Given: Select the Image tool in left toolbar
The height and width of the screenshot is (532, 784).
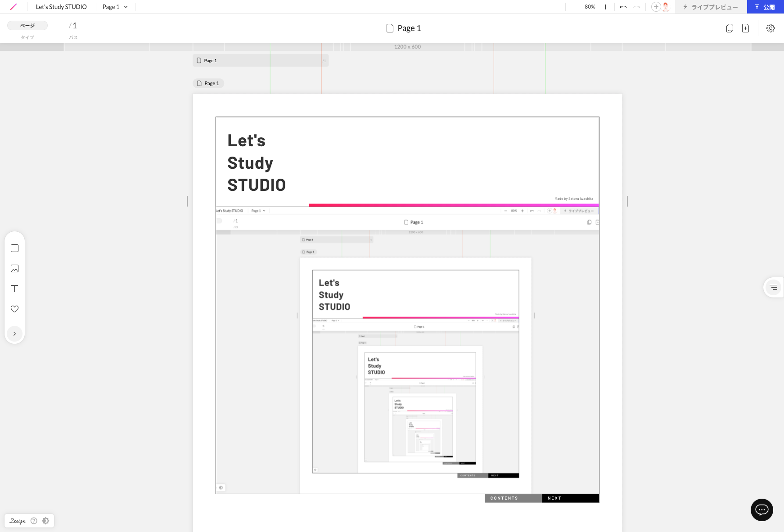Looking at the screenshot, I should (14, 269).
